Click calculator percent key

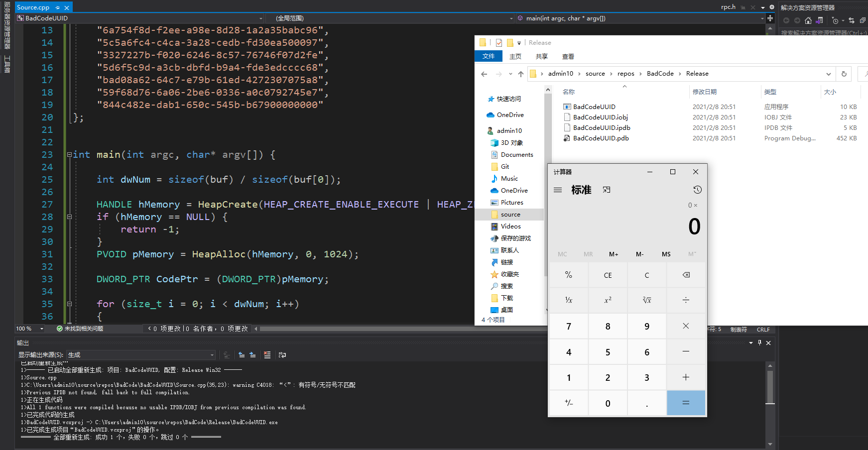(x=569, y=275)
